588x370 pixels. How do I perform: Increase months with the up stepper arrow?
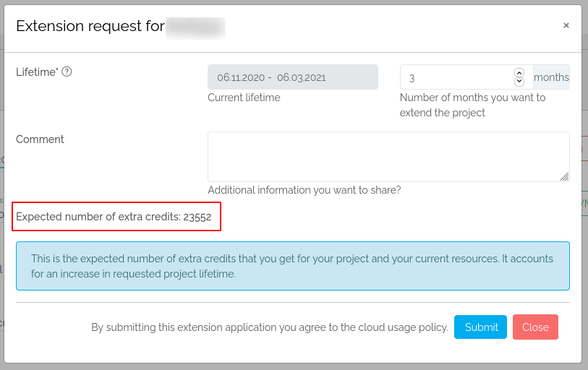[x=519, y=72]
